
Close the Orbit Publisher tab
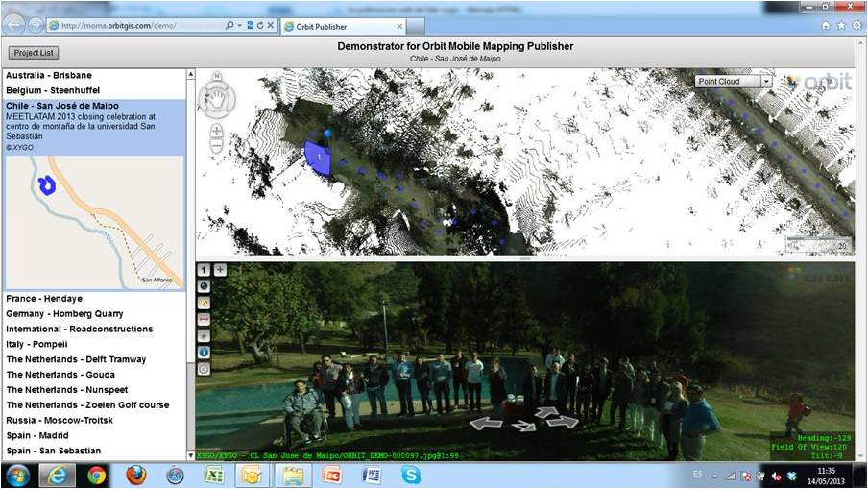tap(399, 27)
